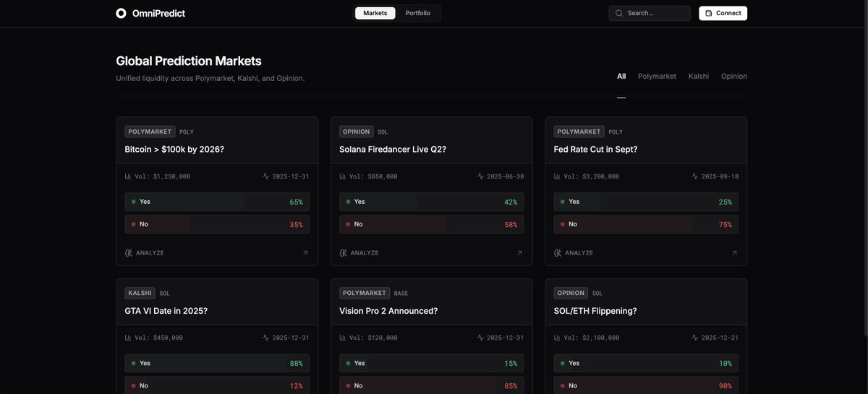Click activity pulse icon on GTA VI card
Screen dimensions: 868x394
click(x=266, y=338)
